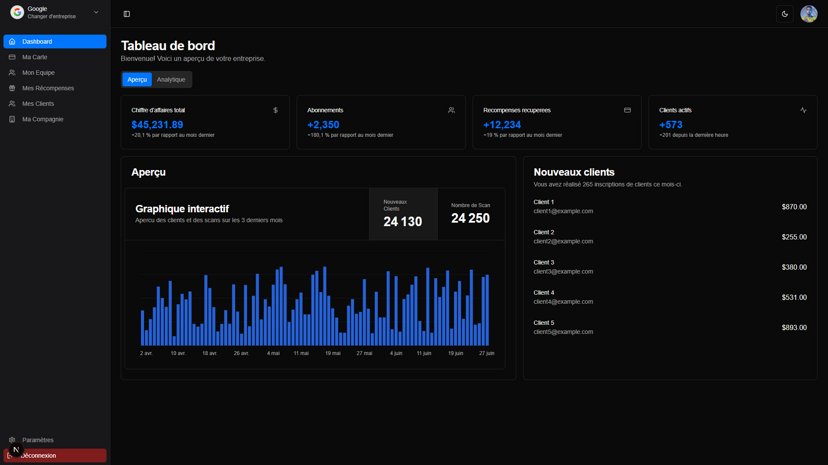This screenshot has height=465, width=828.
Task: Click client2@example.com email
Action: tap(563, 241)
